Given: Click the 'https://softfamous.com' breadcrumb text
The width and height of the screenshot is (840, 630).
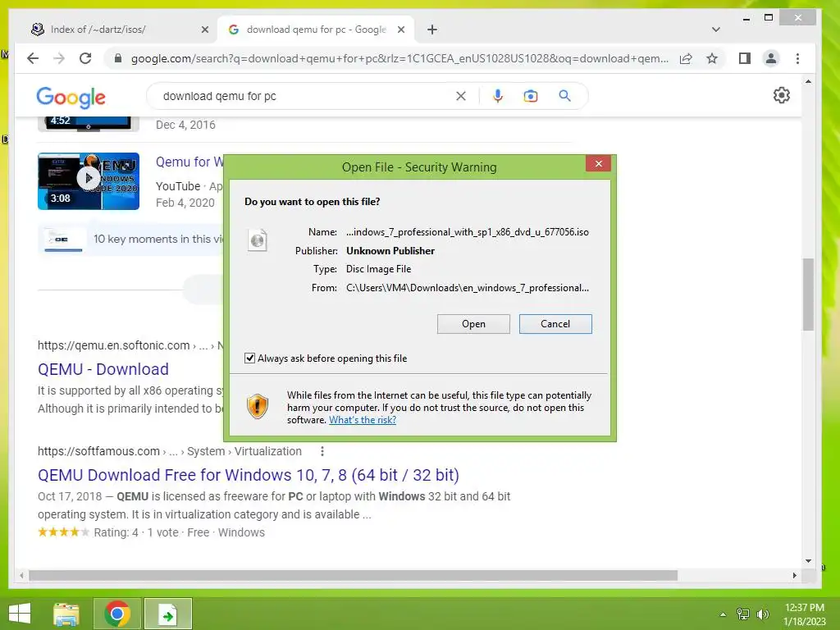Looking at the screenshot, I should point(98,451).
